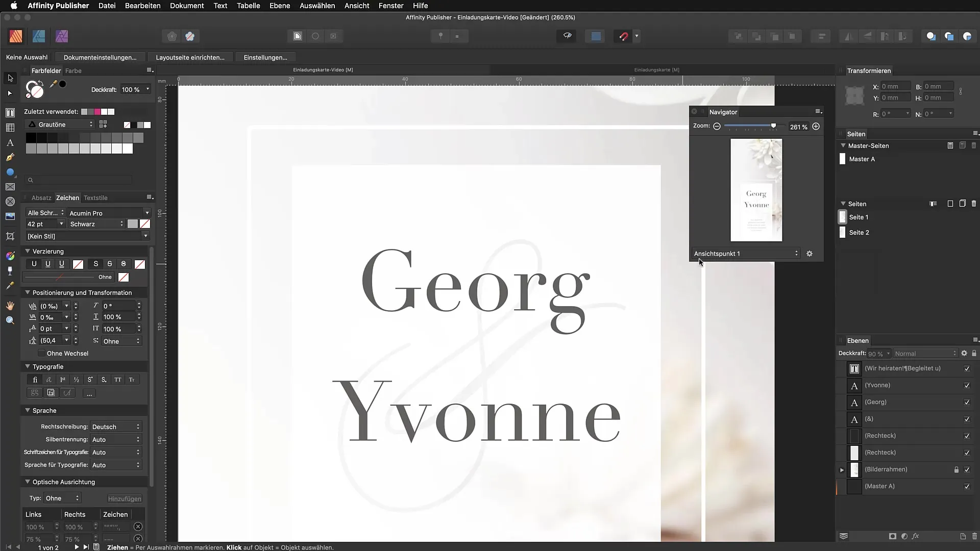Click the layer effects fx icon

916,536
